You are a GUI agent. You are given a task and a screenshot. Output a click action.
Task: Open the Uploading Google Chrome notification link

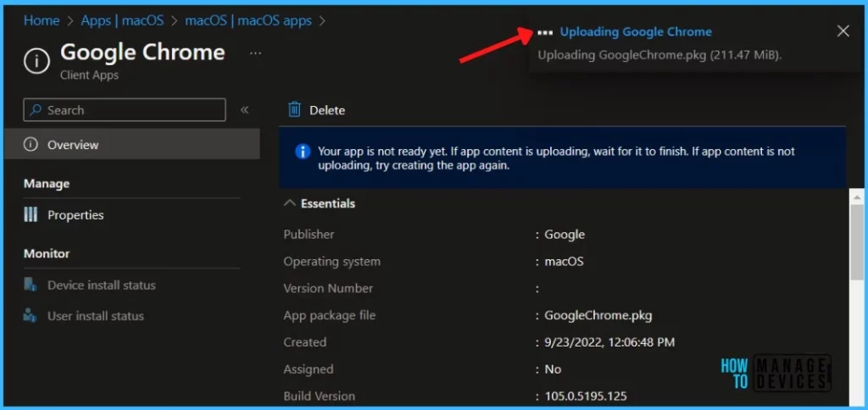click(x=636, y=32)
